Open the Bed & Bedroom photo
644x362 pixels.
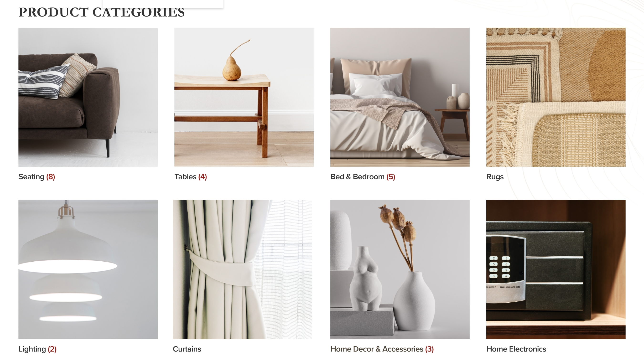[x=400, y=97]
